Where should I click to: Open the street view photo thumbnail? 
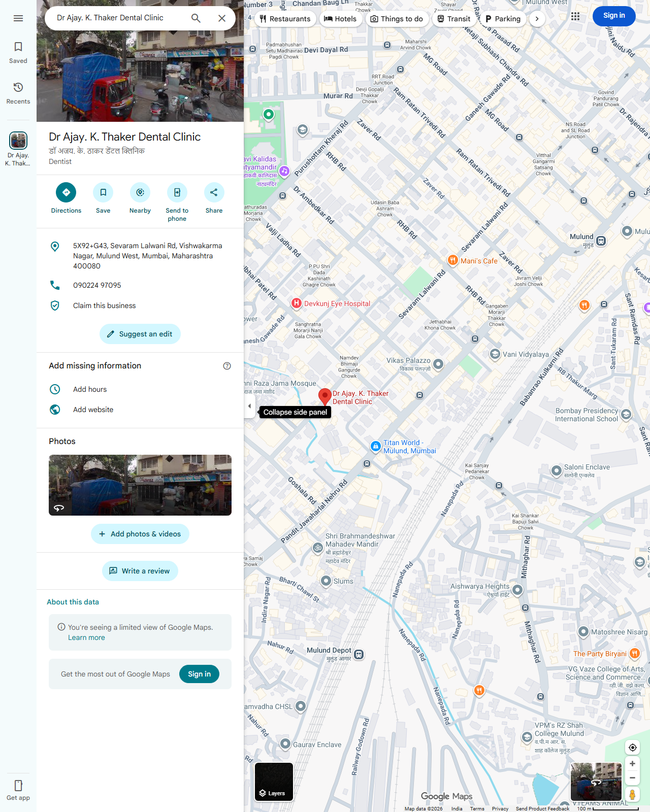(140, 485)
